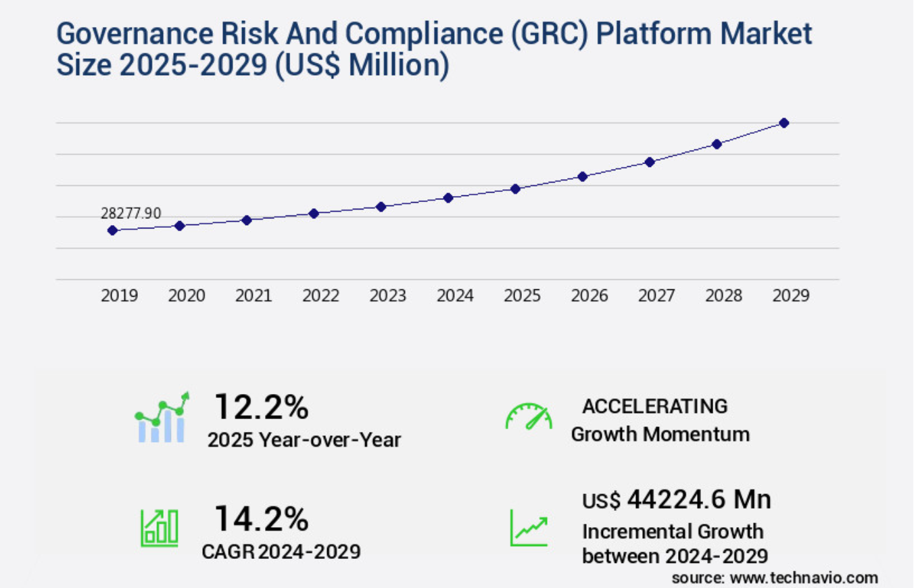Viewport: 914px width, 588px height.
Task: Select the green growth trend icon beside 12.2%
Action: (161, 417)
